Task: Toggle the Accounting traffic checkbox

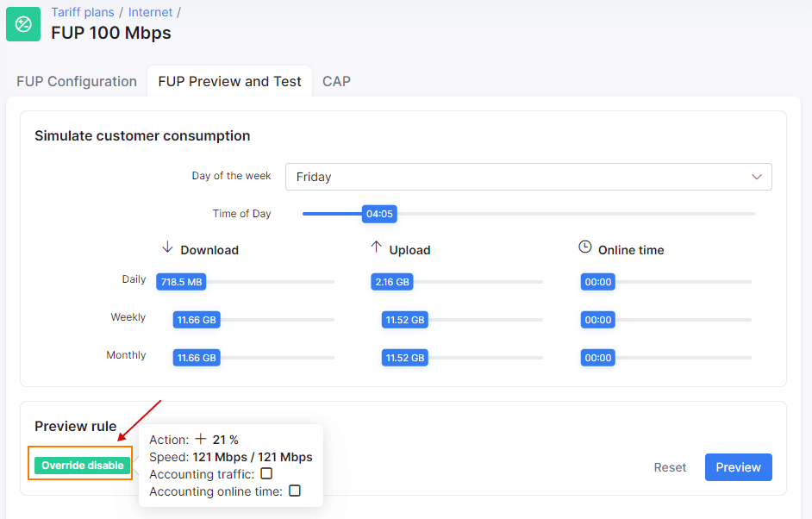Action: click(x=266, y=473)
